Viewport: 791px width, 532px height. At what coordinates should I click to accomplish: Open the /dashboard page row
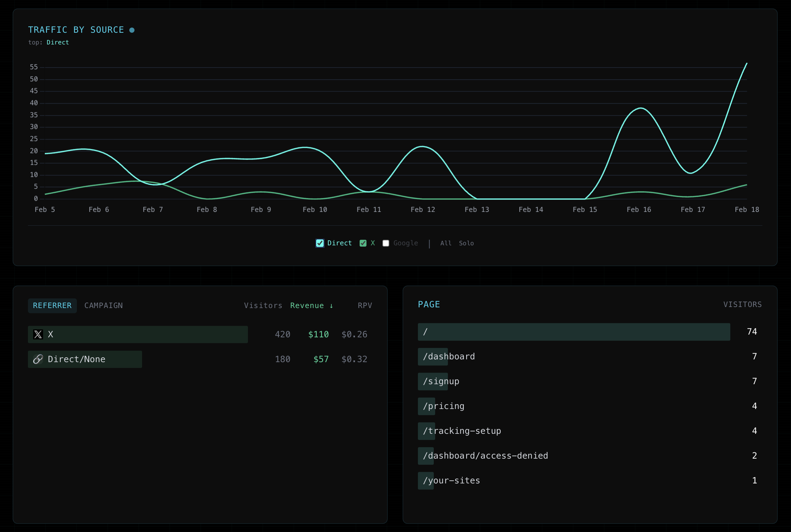449,357
